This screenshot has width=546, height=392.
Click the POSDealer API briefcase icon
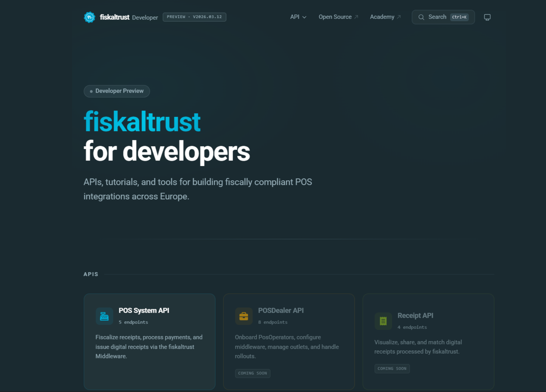click(244, 316)
